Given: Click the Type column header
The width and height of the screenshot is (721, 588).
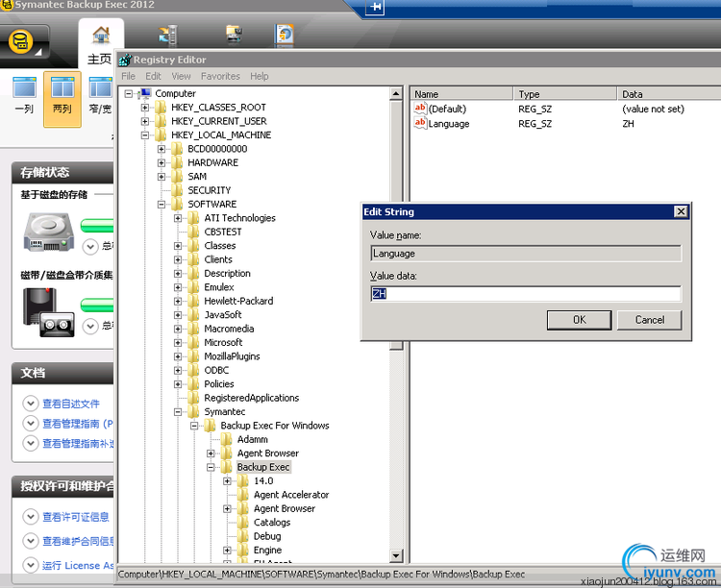Looking at the screenshot, I should [x=565, y=94].
